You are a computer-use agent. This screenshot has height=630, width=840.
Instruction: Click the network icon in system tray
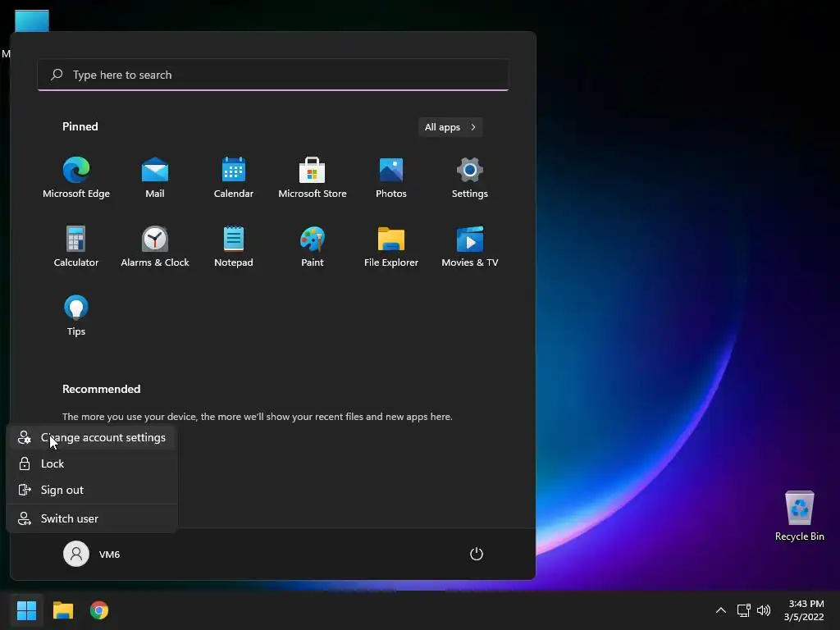click(743, 610)
